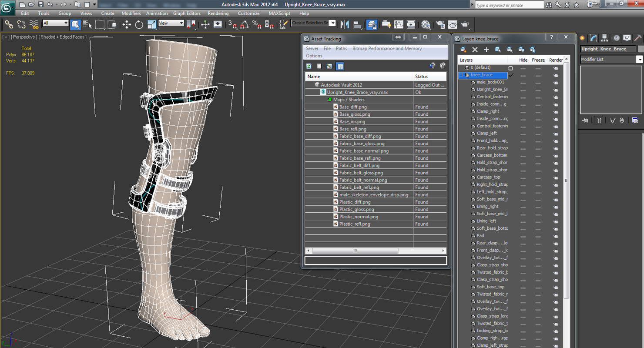
Task: Open the Material Editor icon
Action: (x=426, y=24)
